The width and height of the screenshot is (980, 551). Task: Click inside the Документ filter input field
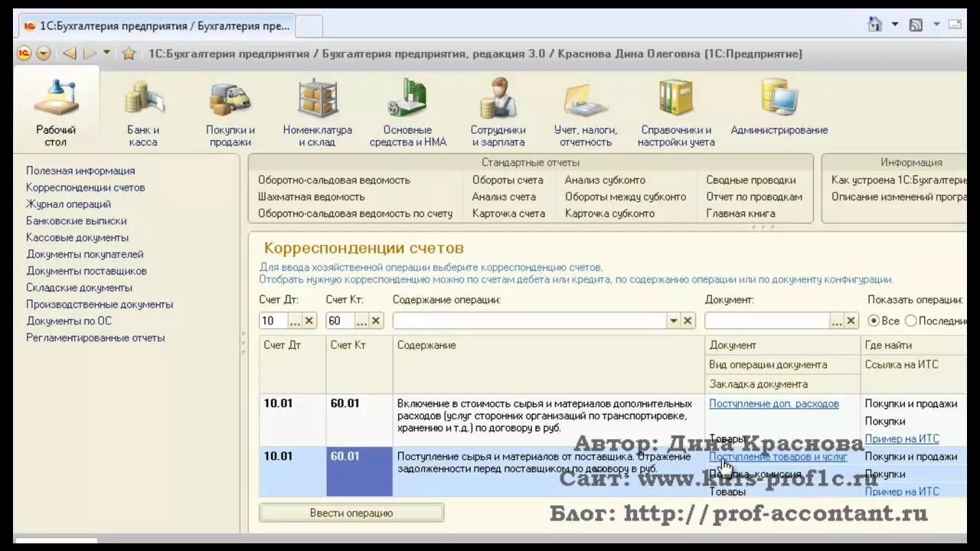click(x=767, y=321)
